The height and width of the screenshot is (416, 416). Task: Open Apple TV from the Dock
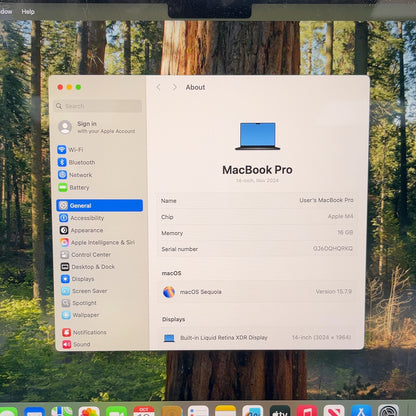pyautogui.click(x=280, y=411)
